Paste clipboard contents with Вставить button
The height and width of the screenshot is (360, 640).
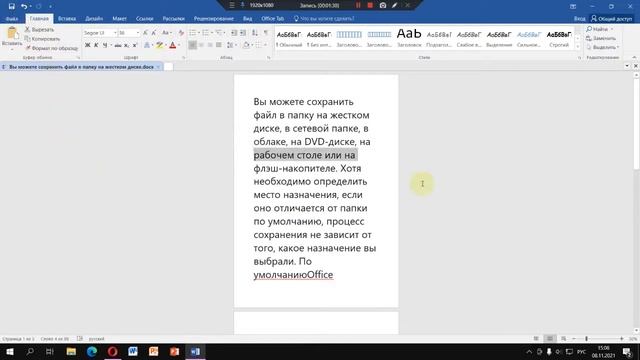point(12,37)
